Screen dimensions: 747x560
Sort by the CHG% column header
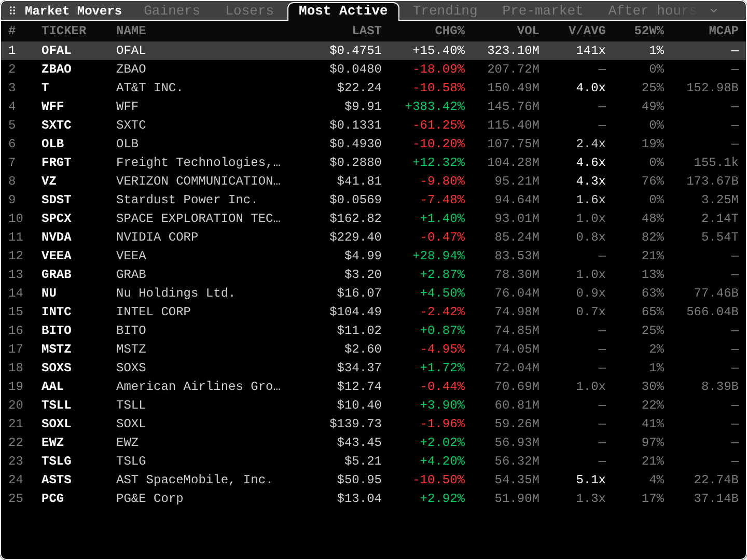pyautogui.click(x=450, y=31)
